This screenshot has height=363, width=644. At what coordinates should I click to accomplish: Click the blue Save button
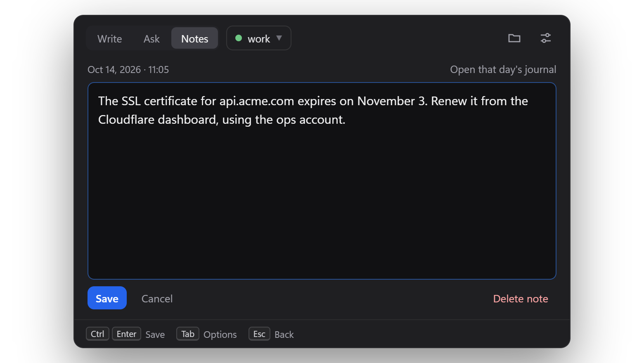click(x=107, y=298)
